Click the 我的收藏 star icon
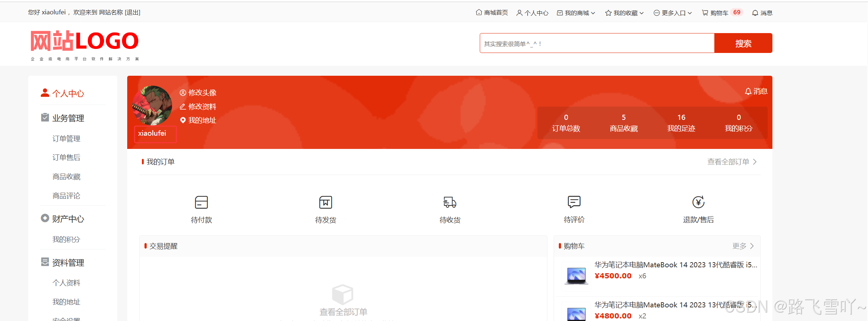 click(x=608, y=13)
